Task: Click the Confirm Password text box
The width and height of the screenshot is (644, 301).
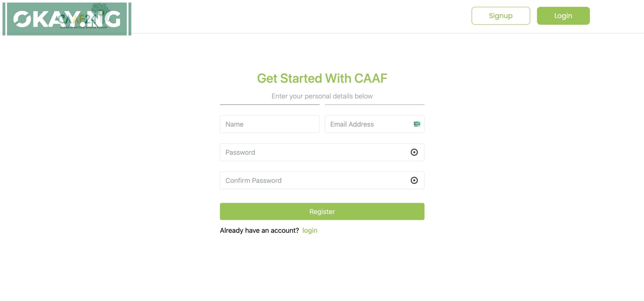Action: pyautogui.click(x=314, y=180)
